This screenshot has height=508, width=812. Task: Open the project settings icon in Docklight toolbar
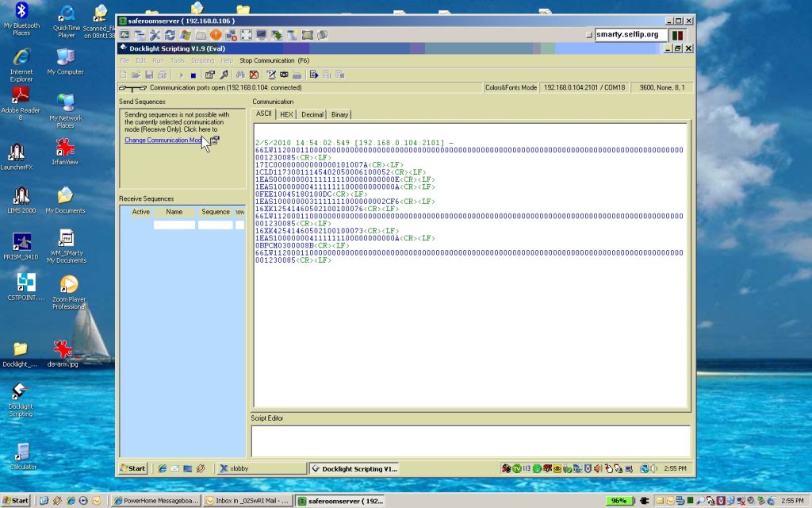coord(210,75)
